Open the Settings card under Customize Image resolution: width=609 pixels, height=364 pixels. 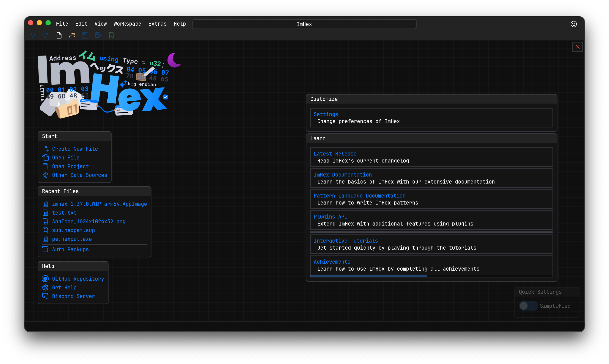tap(431, 118)
